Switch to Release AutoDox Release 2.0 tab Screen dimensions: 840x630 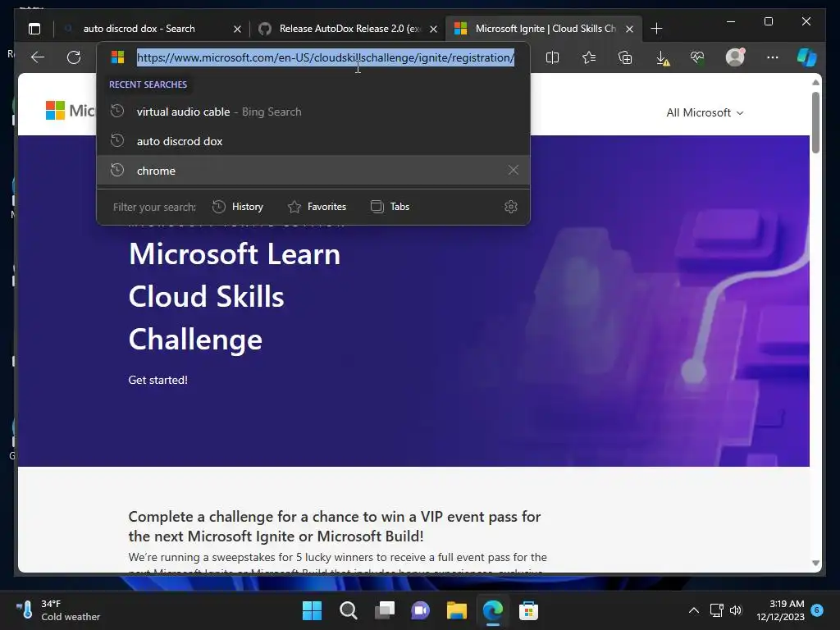[349, 29]
